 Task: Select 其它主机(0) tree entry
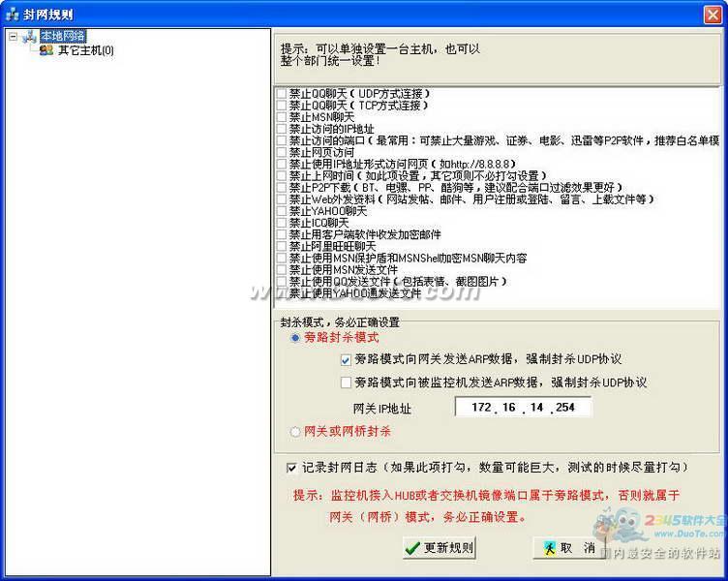click(86, 50)
